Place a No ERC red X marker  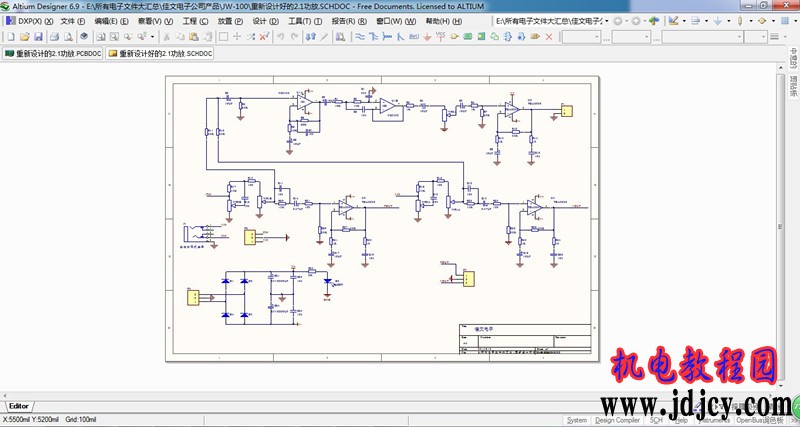pos(549,37)
